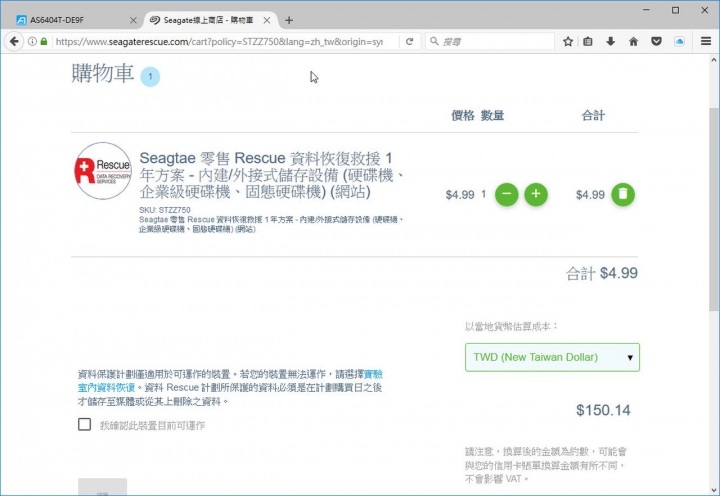Click the SKU: STZZ750 text

(165, 210)
